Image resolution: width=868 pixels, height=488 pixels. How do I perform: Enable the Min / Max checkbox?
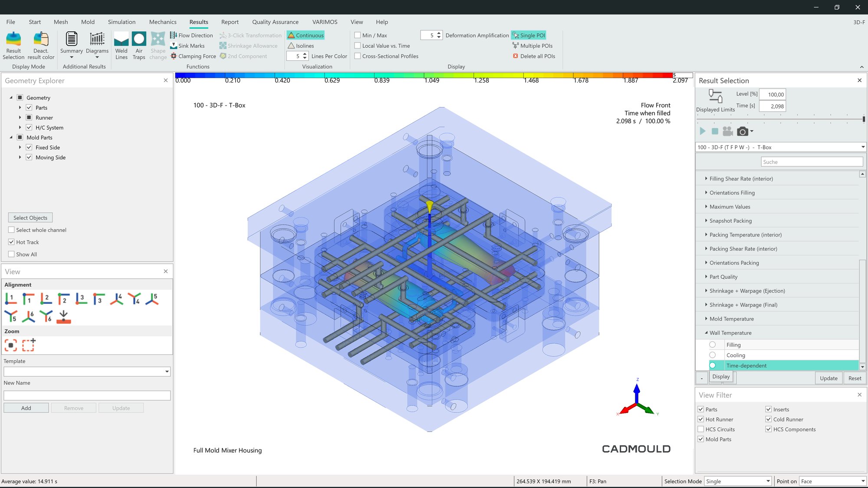click(x=358, y=35)
